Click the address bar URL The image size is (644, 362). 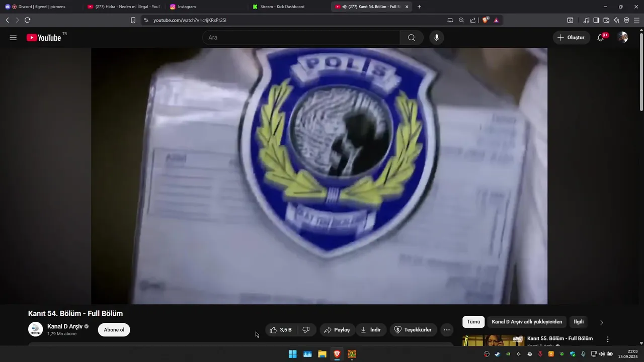pos(190,20)
